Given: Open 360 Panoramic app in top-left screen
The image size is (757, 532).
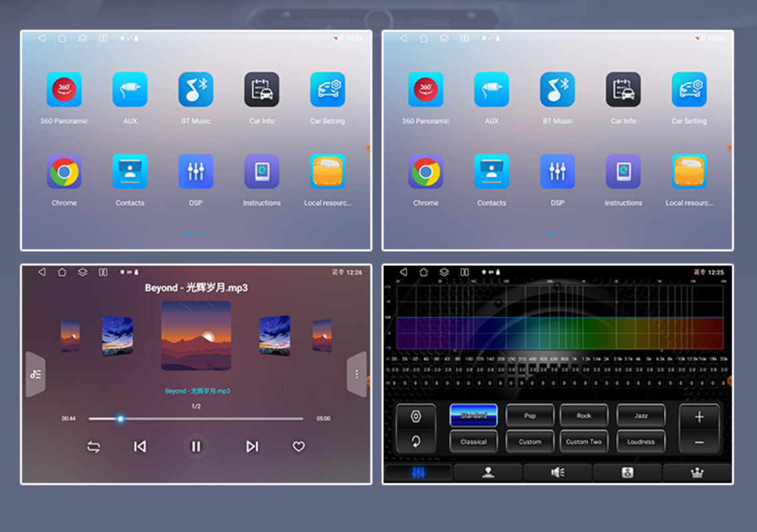Looking at the screenshot, I should (64, 90).
